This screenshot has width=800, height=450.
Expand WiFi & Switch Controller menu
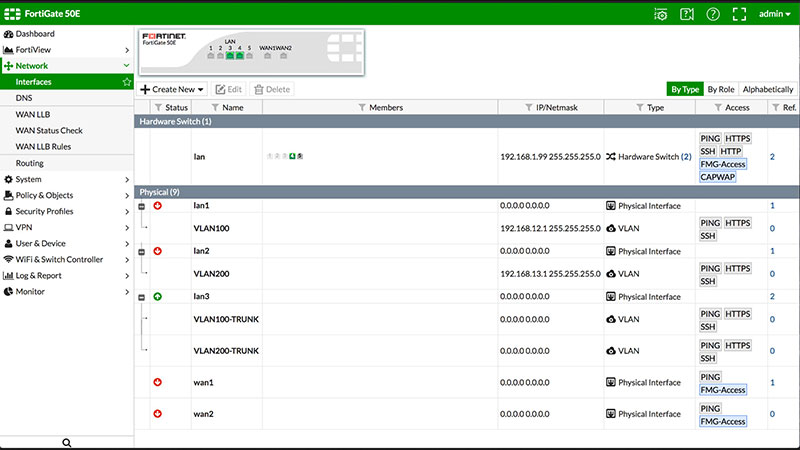(x=66, y=260)
